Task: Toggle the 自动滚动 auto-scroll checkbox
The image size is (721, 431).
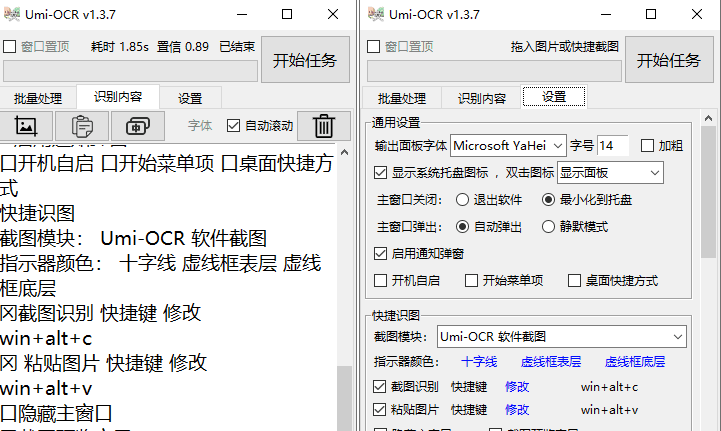Action: pyautogui.click(x=234, y=126)
